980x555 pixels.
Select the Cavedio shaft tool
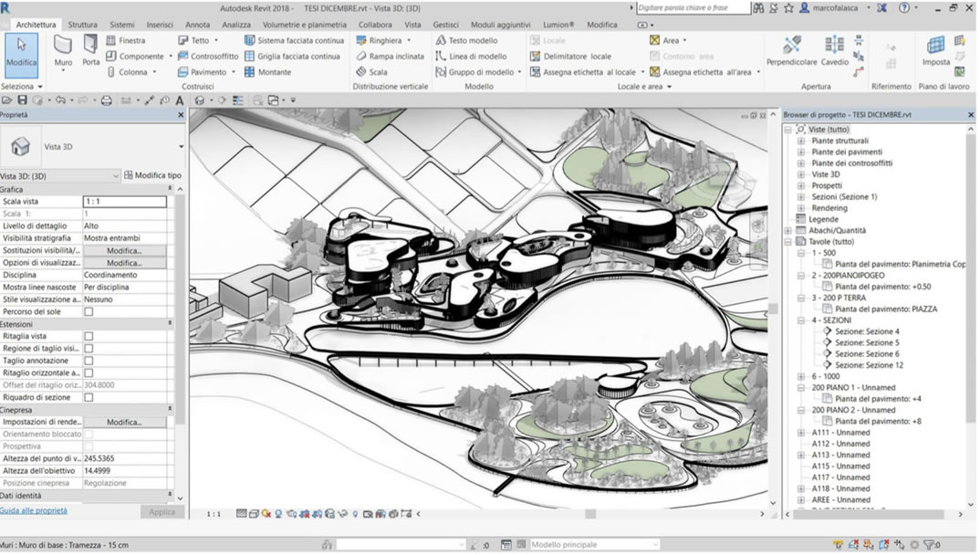click(x=834, y=50)
